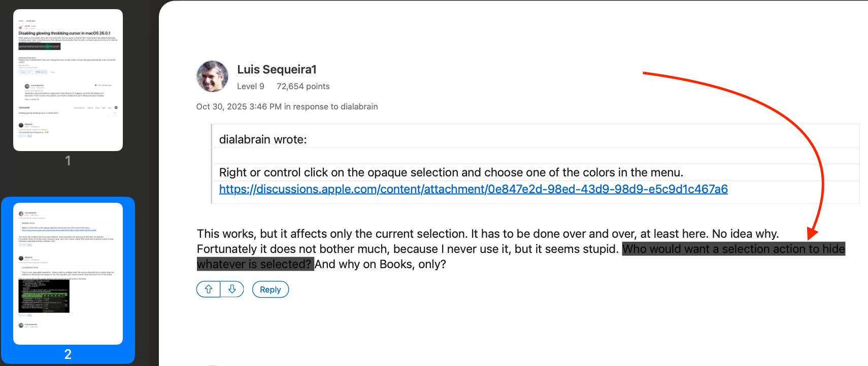
Task: Click the 'And why on Books, only?' sentence
Action: click(x=380, y=264)
